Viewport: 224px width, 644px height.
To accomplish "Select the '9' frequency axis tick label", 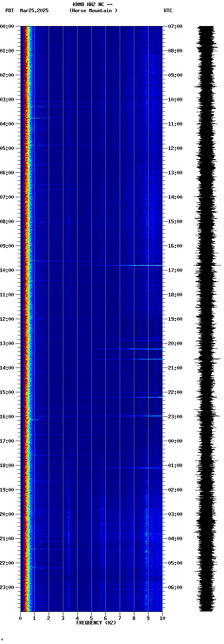I will [x=148, y=618].
